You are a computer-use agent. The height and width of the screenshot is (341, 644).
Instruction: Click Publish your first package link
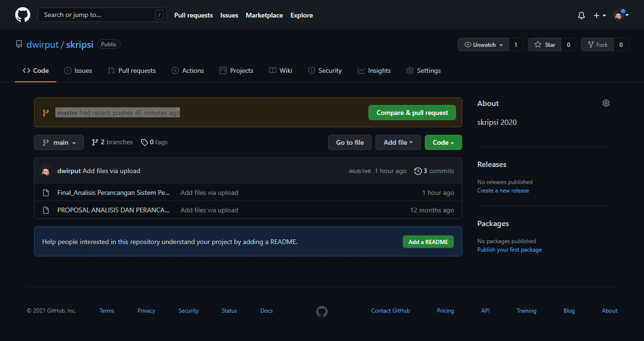510,250
